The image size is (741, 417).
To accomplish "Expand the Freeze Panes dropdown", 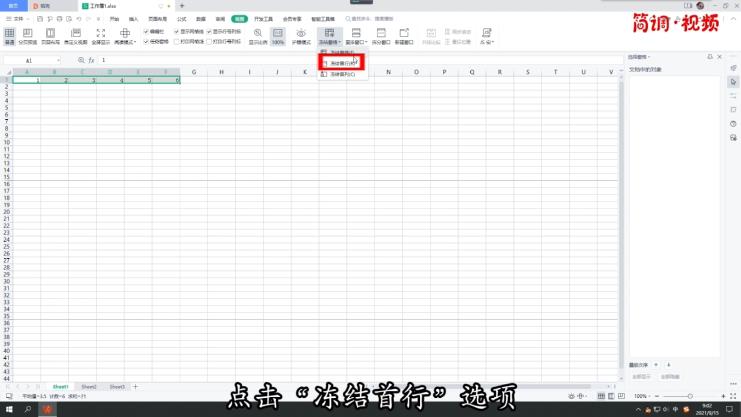I will tap(329, 43).
